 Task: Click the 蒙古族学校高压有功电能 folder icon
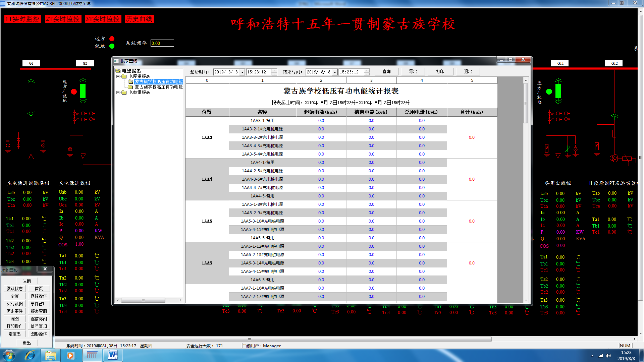coord(130,87)
